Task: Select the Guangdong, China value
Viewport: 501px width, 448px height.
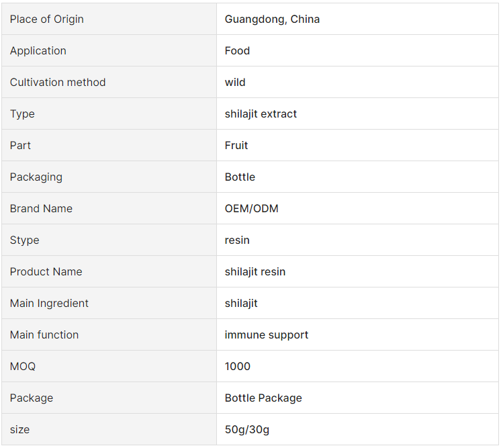Action: click(x=272, y=19)
